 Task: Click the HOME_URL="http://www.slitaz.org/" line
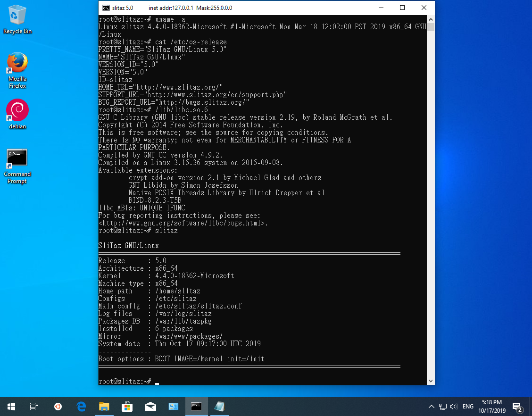pos(160,87)
